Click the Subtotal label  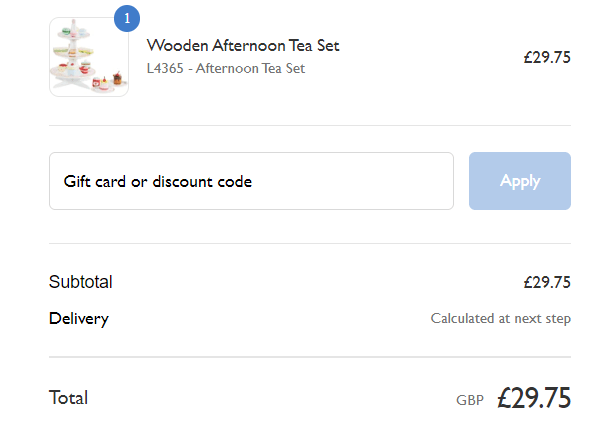coord(81,282)
